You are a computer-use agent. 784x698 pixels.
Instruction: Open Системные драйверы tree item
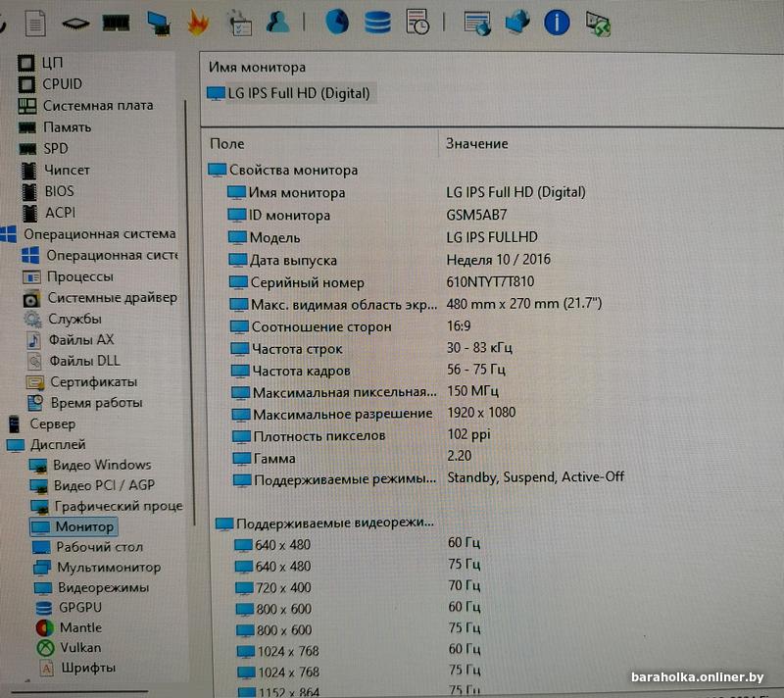click(x=100, y=298)
